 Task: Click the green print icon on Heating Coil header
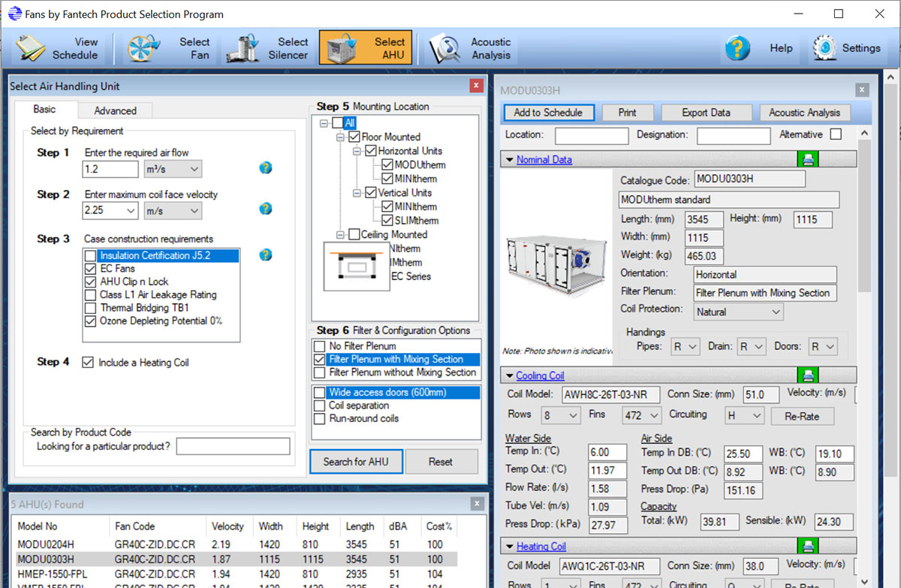[809, 546]
